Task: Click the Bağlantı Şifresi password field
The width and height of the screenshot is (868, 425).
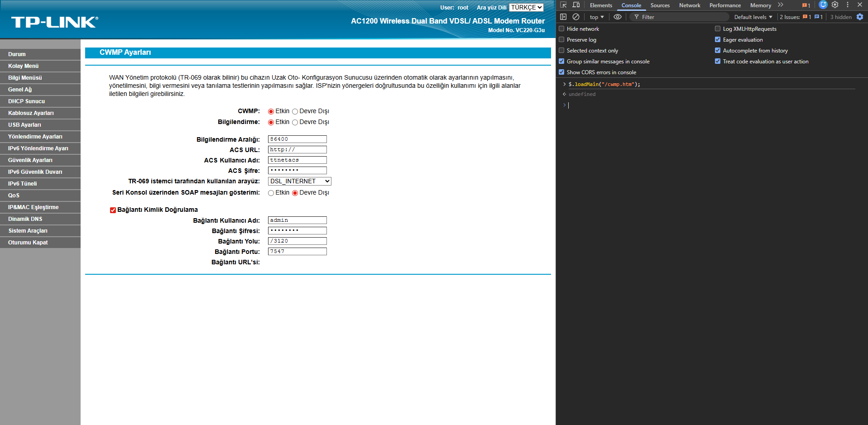Action: pos(297,230)
